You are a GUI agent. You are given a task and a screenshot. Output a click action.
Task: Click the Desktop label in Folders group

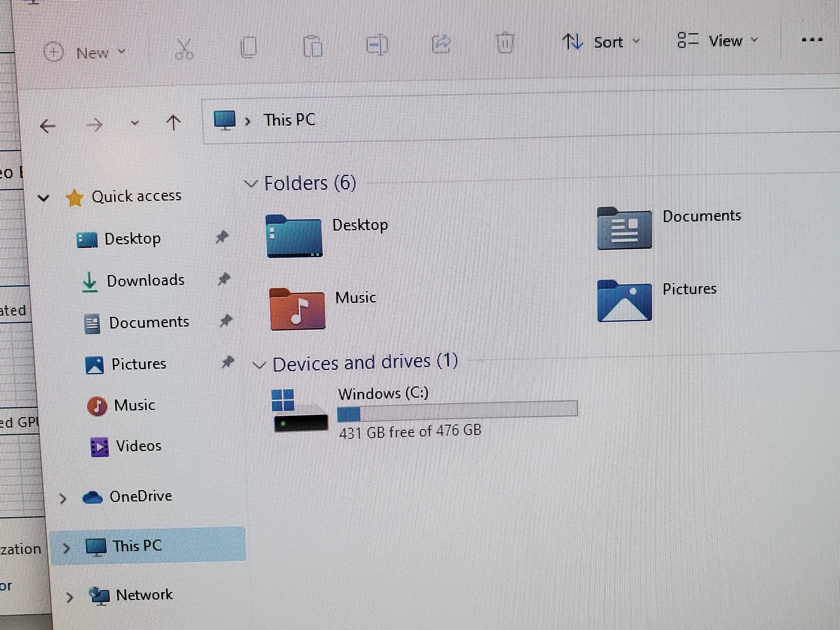[360, 225]
